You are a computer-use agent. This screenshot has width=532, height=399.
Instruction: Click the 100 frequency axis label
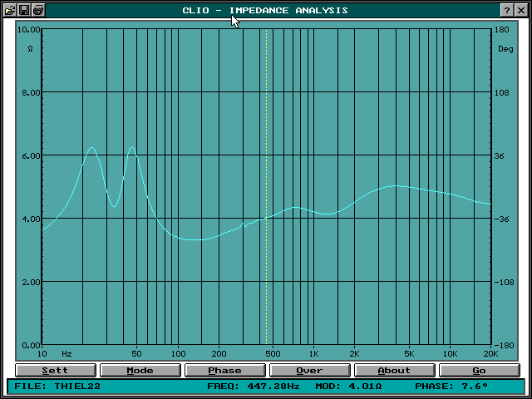pyautogui.click(x=178, y=354)
